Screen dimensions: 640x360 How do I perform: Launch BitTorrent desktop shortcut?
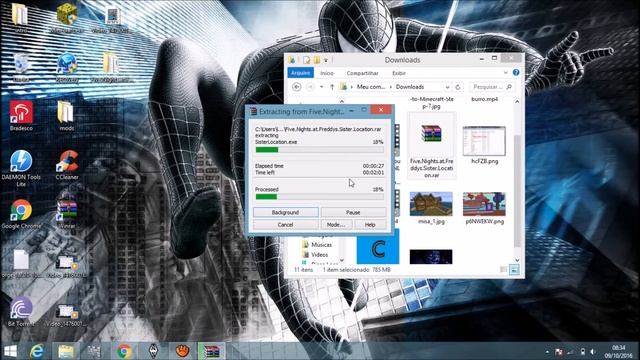coord(21,311)
